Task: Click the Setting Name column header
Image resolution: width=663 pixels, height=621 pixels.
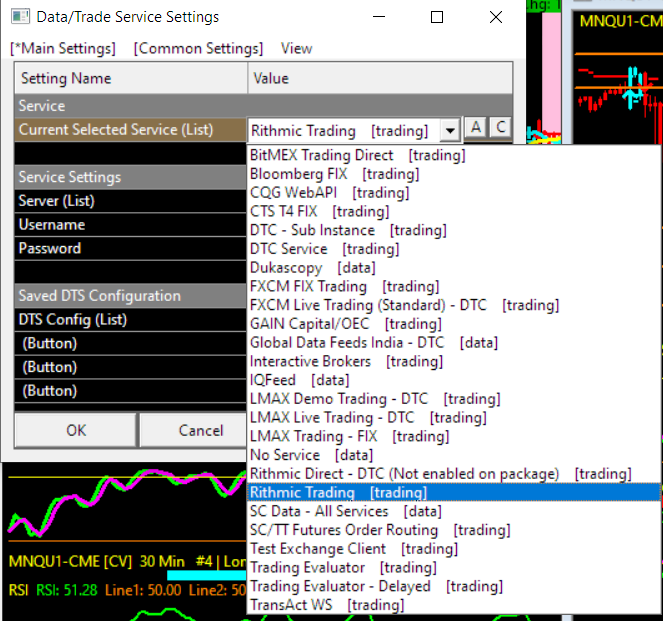Action: (131, 78)
